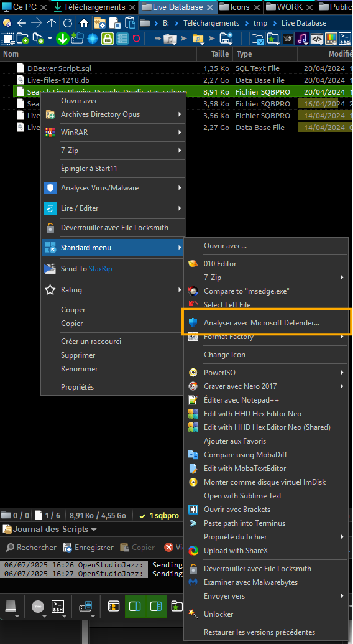Click the forward navigation arrow
This screenshot has width=353, height=644.
click(37, 23)
